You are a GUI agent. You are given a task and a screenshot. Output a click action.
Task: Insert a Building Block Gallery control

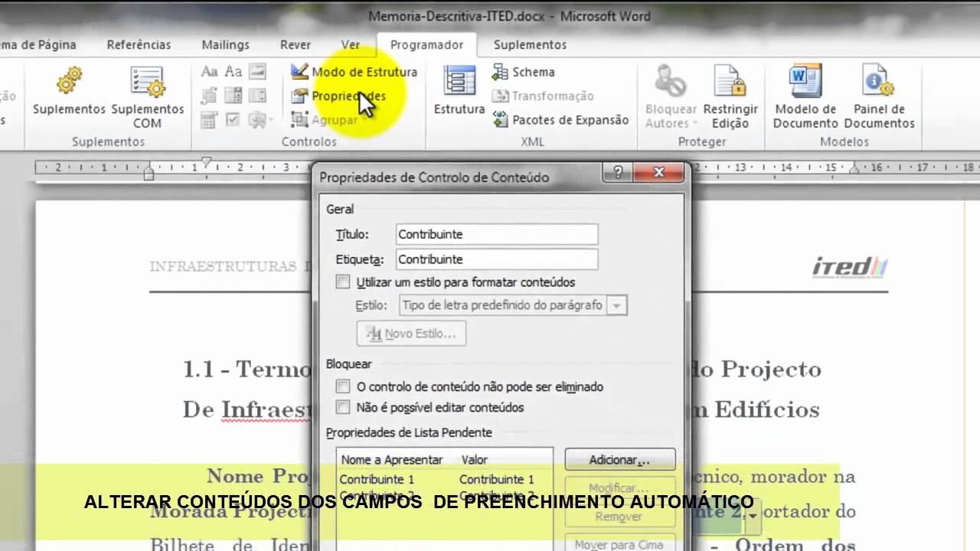[209, 96]
